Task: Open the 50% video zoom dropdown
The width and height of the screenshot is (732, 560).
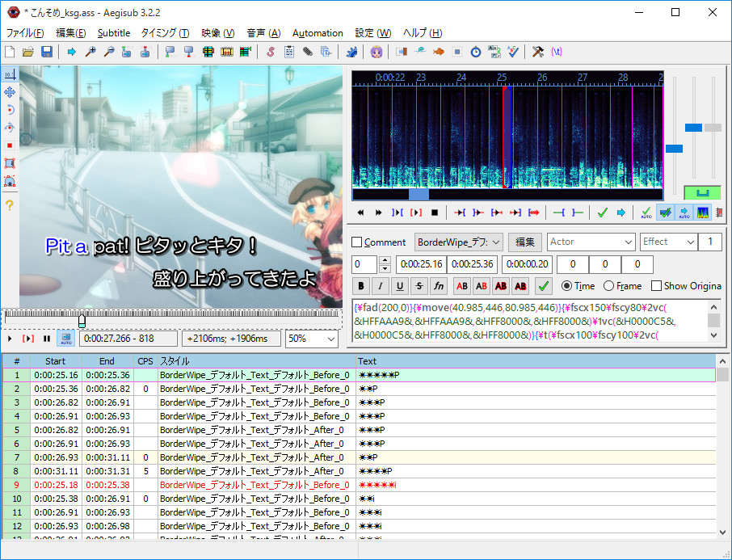Action: tap(312, 339)
